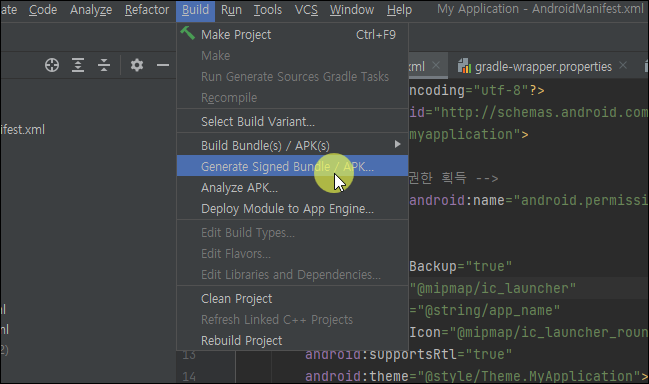Click the android:name permission line
The image size is (649, 384).
(529, 200)
